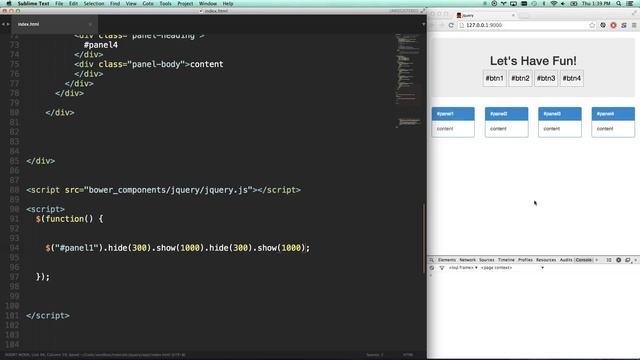Open the Window menu
Image resolution: width=640 pixels, height=360 pixels.
208,3
